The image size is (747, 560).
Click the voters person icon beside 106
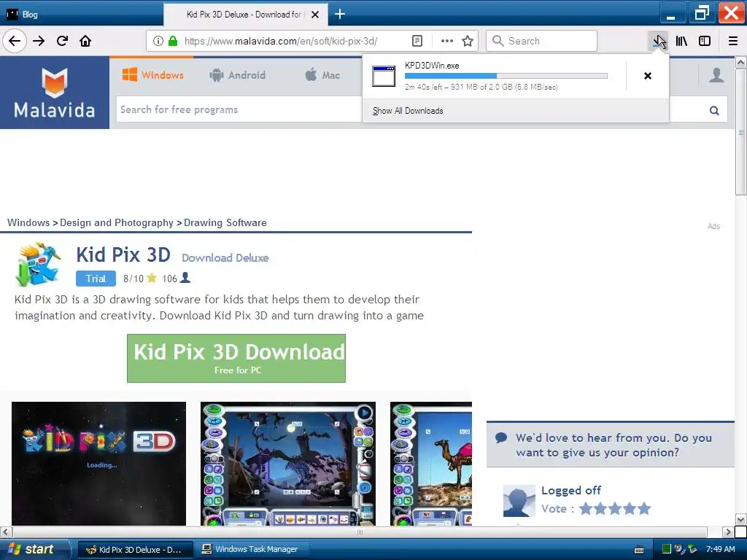point(186,278)
